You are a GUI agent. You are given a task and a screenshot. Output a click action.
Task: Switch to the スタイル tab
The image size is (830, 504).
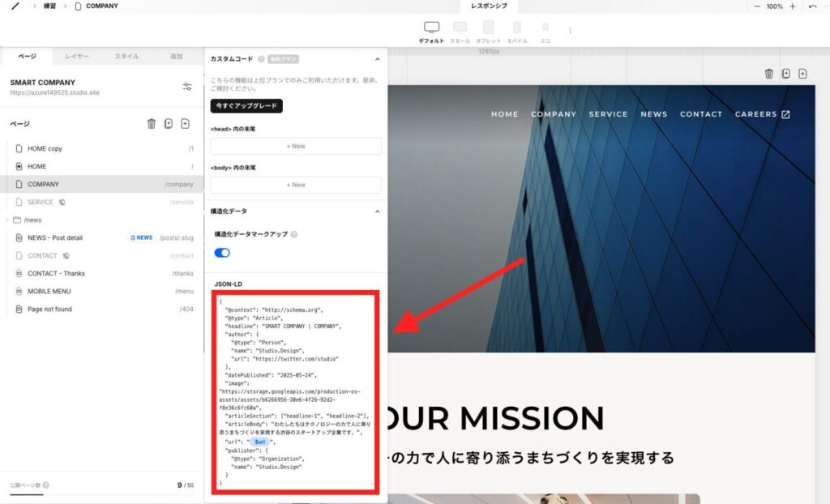pos(126,57)
